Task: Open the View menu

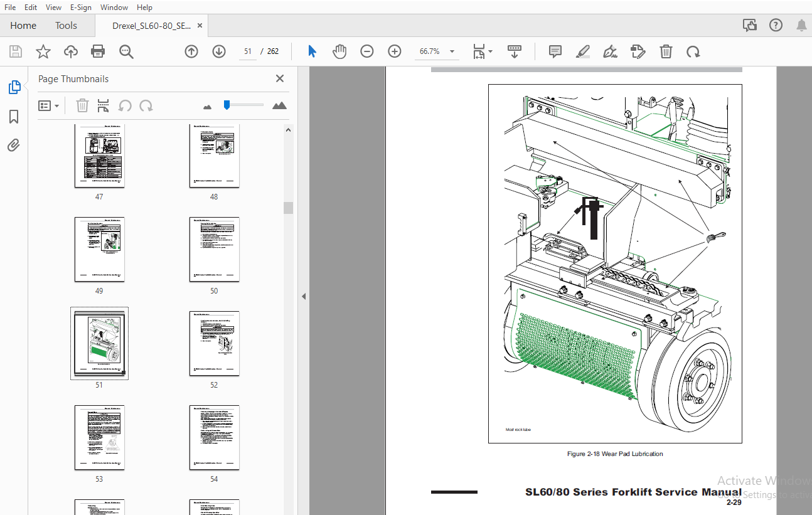Action: 54,8
